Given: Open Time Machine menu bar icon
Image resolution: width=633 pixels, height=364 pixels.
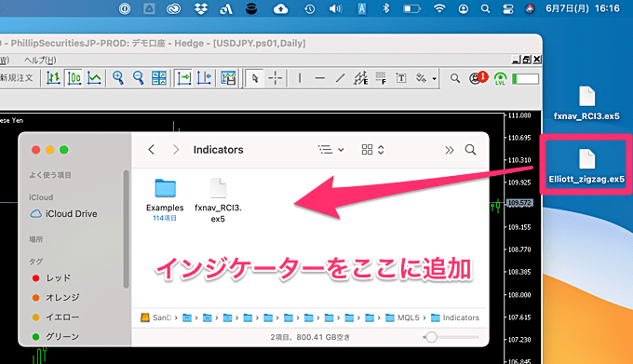Looking at the screenshot, I should pos(310,8).
